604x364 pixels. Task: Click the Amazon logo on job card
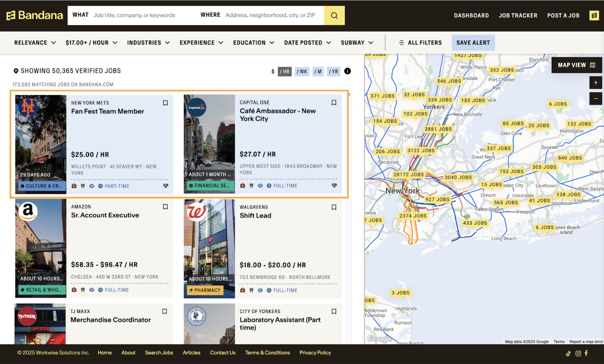click(28, 211)
